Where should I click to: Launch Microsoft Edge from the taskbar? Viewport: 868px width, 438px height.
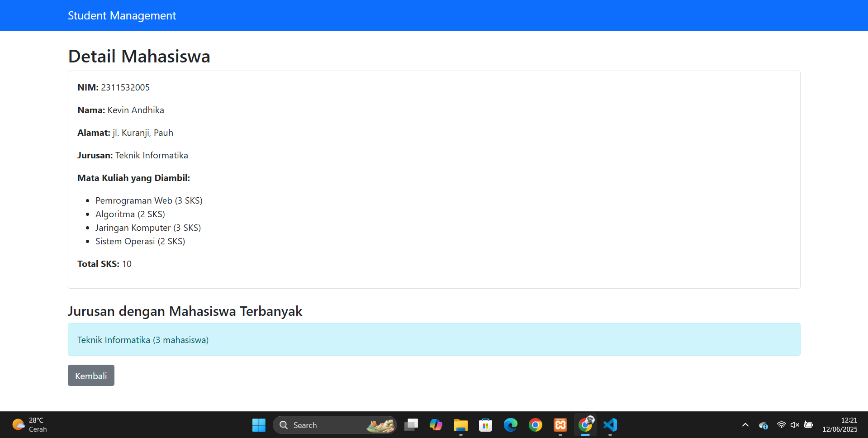click(510, 425)
